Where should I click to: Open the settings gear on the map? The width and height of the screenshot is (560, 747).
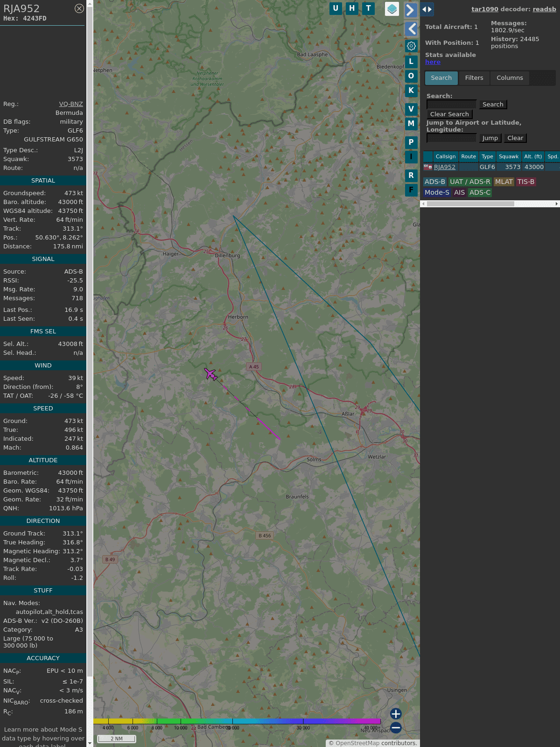point(411,46)
